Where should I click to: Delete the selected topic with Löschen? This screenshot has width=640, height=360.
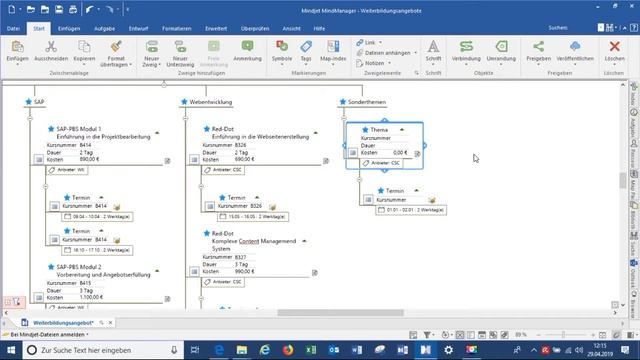click(x=614, y=47)
